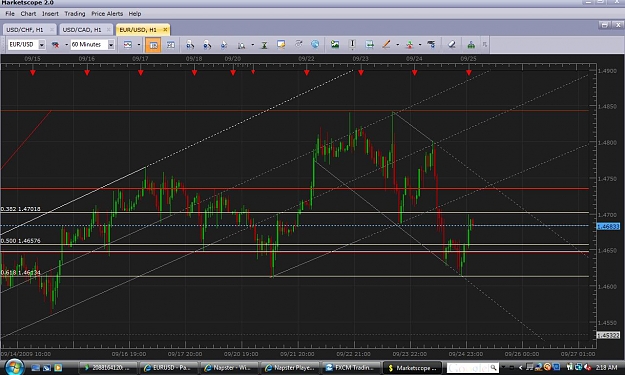Click the taskbar clock showing 2:18 AM
625x375 pixels.
pos(607,368)
